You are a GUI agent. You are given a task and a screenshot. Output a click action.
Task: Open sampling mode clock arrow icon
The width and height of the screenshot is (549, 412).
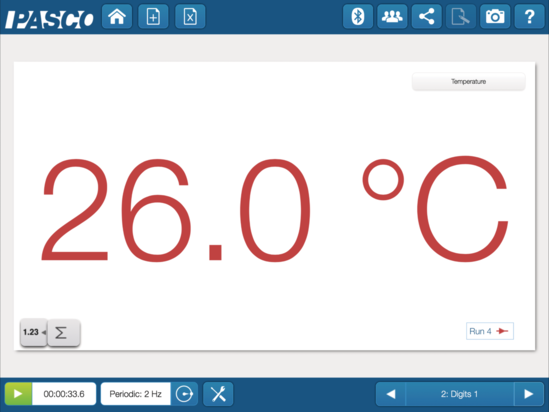[x=184, y=394]
